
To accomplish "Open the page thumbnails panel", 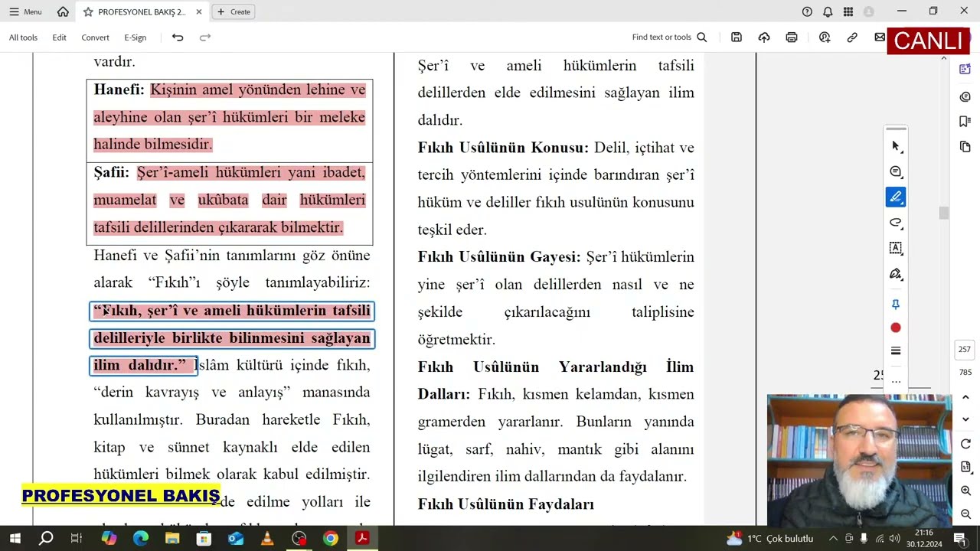I will click(965, 147).
